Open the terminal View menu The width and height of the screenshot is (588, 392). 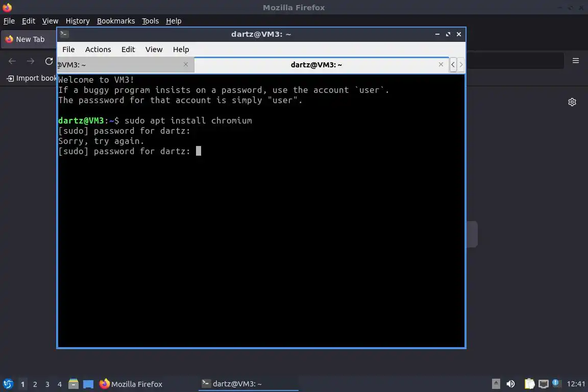coord(154,50)
